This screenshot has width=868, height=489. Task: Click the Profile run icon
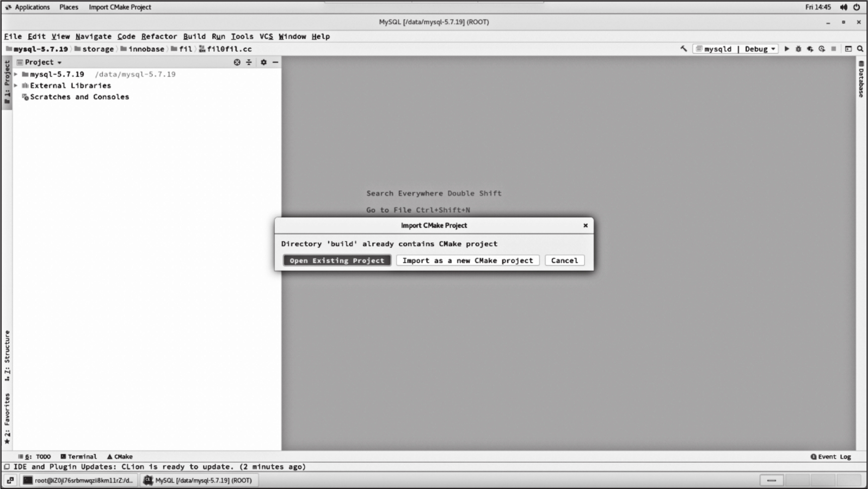[x=822, y=49]
